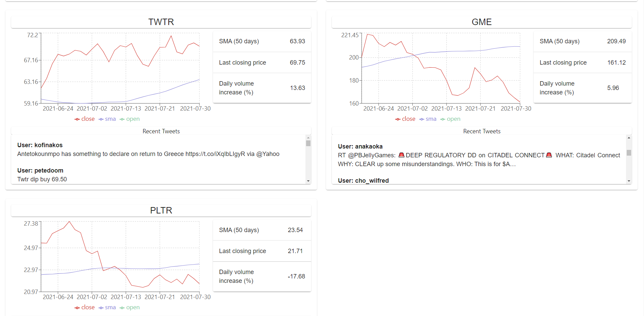
Task: Click the purple sma marker icon in GME legend
Action: 421,119
